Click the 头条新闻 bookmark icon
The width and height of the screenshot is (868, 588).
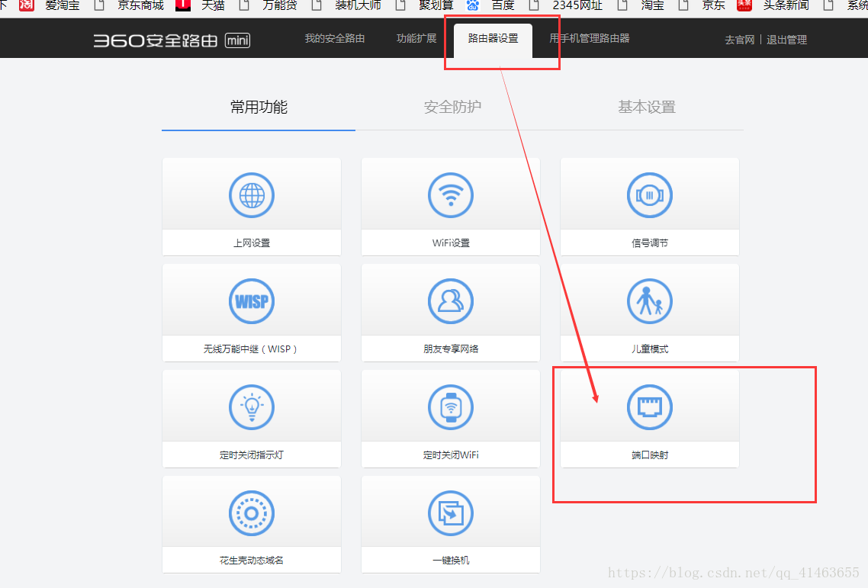click(x=744, y=5)
